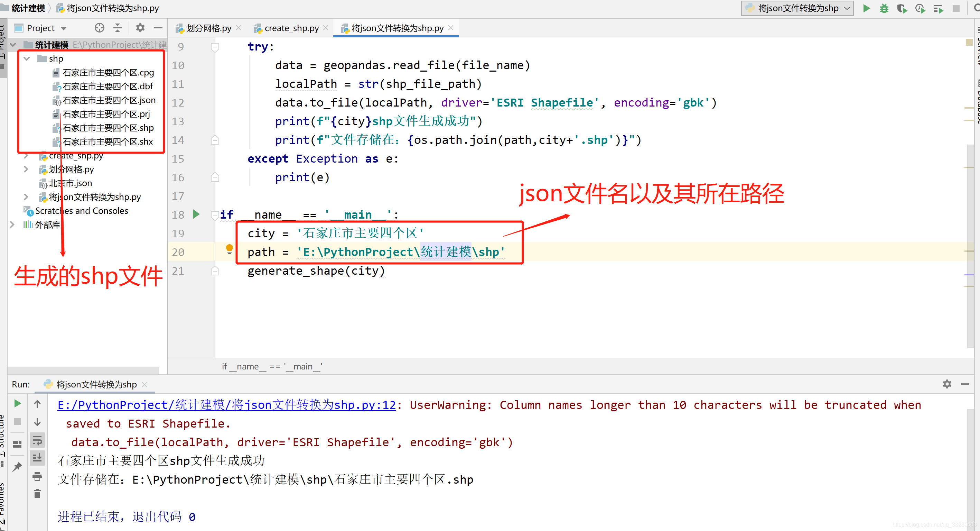
Task: Toggle soft-wrap in the Run console
Action: tap(37, 440)
